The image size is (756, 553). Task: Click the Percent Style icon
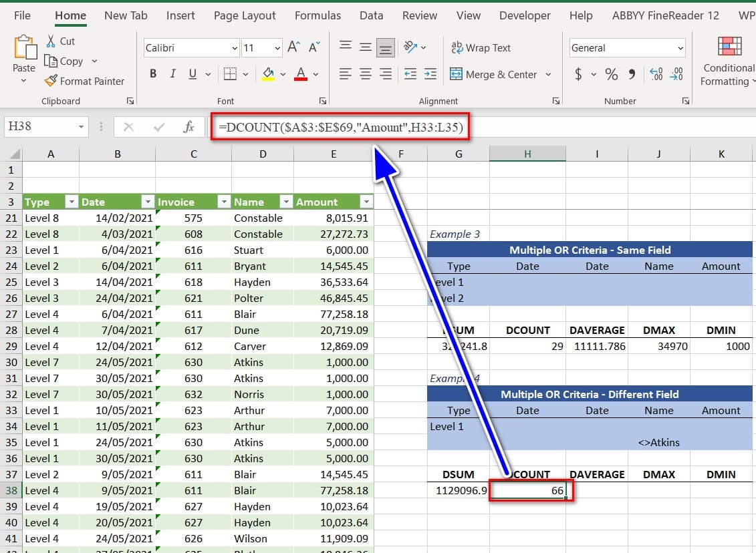[x=611, y=74]
